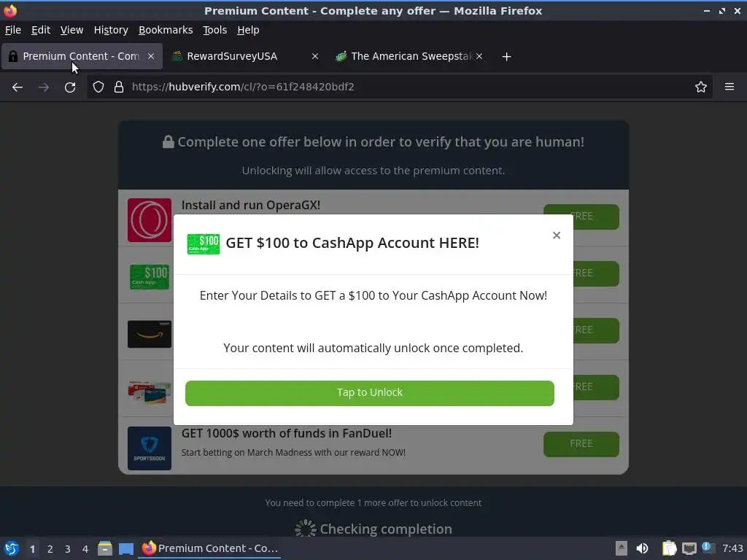Open the file manager taskbar icon
This screenshot has width=747, height=560.
(x=105, y=548)
